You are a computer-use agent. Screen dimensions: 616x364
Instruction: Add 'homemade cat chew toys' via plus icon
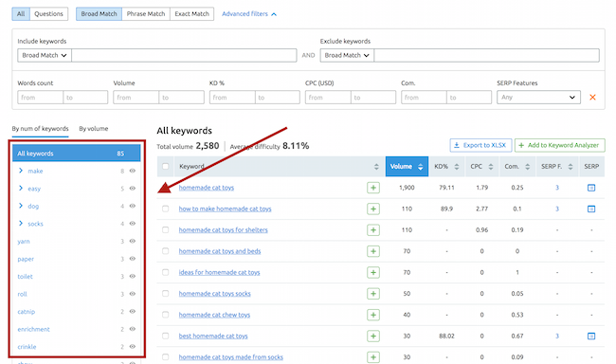click(x=373, y=315)
